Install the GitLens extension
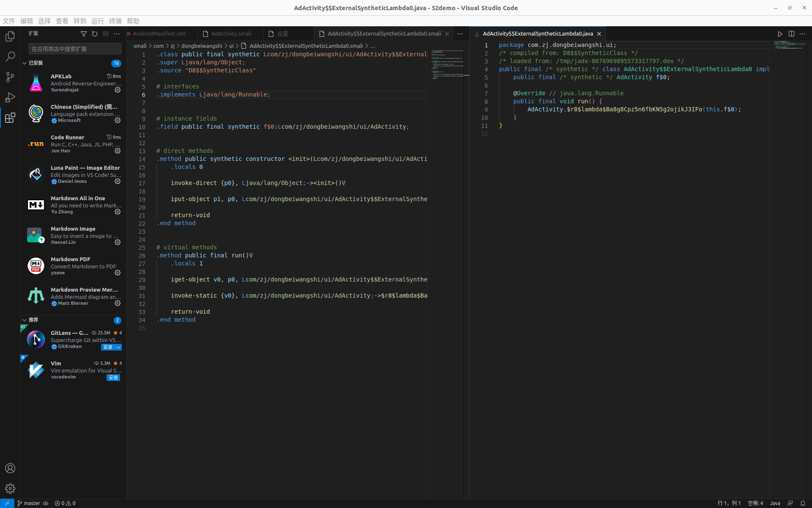This screenshot has width=812, height=508. (x=108, y=347)
